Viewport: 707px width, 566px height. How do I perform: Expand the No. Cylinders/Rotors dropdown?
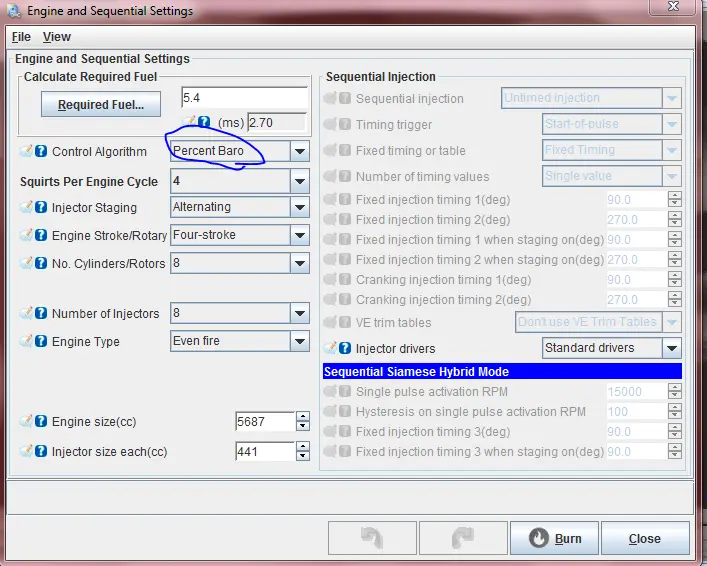tap(300, 263)
